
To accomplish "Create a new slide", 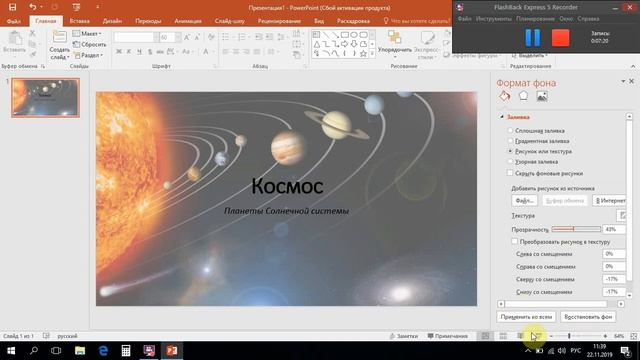I will [60, 45].
